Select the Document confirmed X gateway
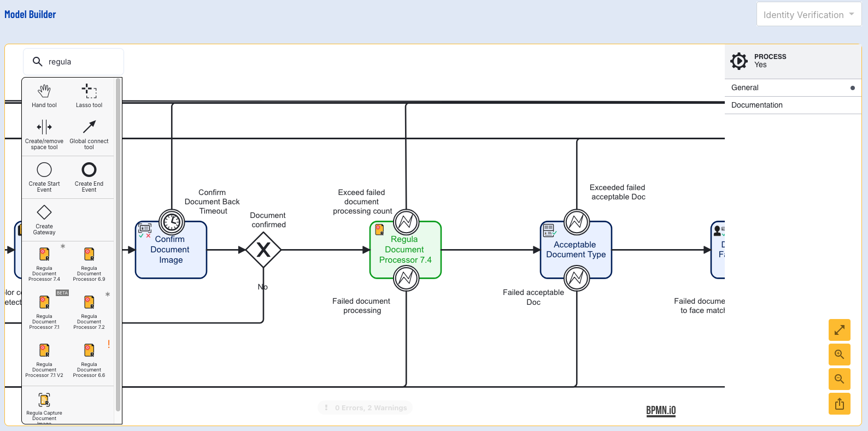This screenshot has height=431, width=868. click(x=263, y=250)
